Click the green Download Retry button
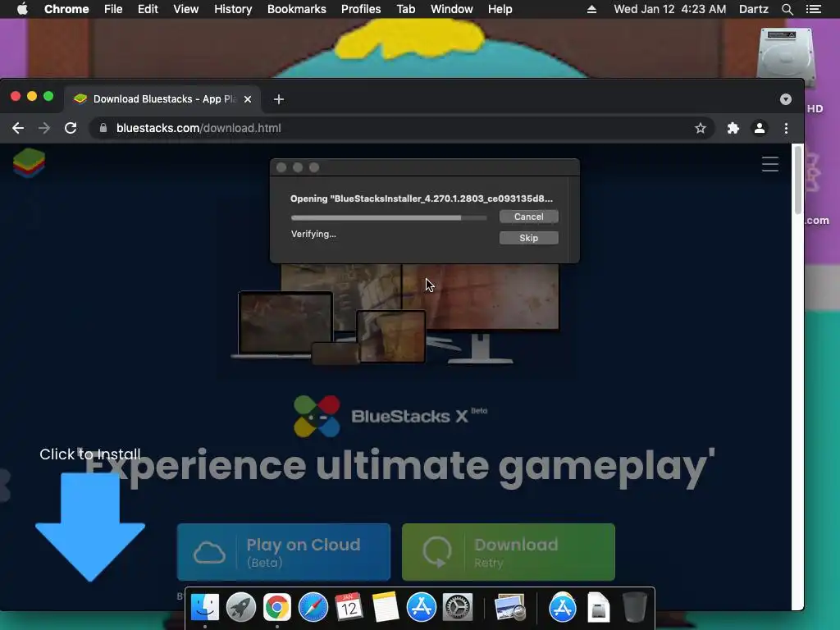Image resolution: width=840 pixels, height=630 pixels. (509, 552)
